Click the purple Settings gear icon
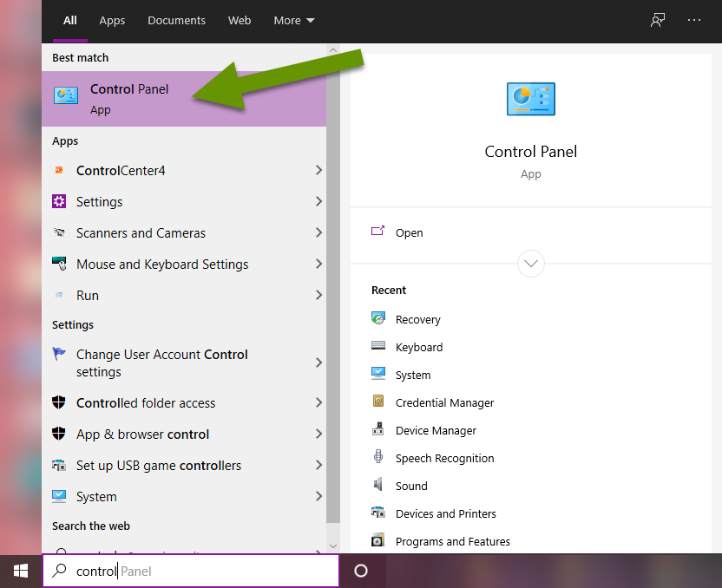722x588 pixels. coord(59,201)
